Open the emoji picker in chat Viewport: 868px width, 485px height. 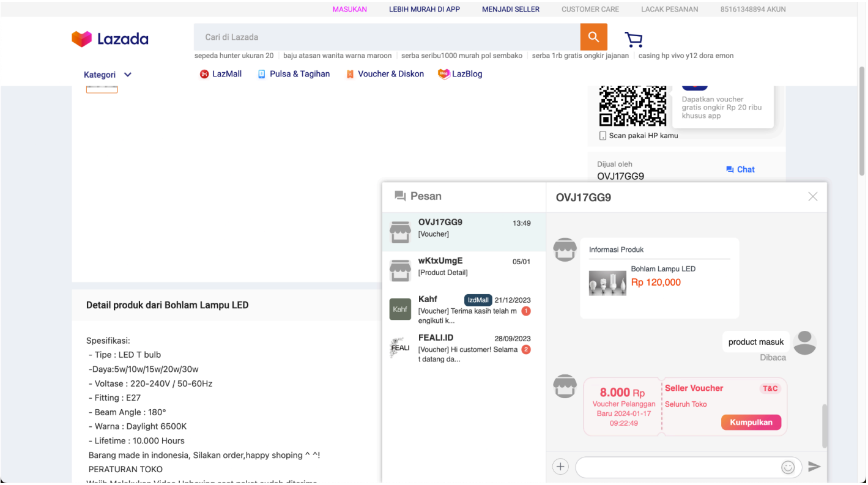pyautogui.click(x=787, y=467)
